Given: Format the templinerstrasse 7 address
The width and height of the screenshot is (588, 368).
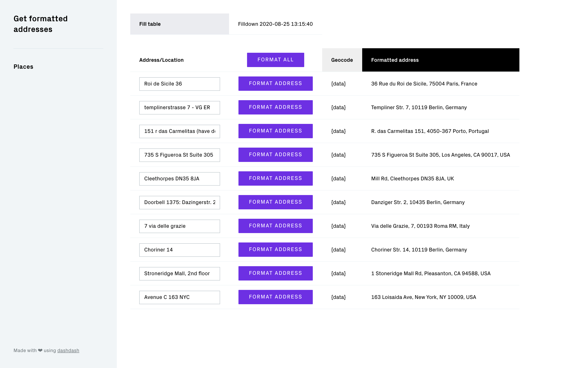Looking at the screenshot, I should (x=275, y=107).
